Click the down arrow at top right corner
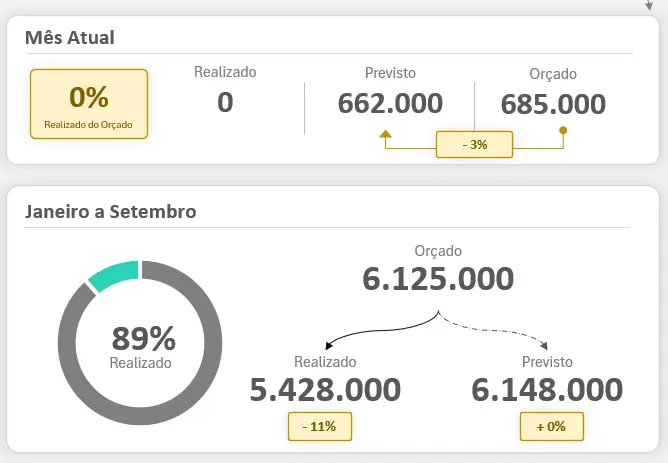This screenshot has height=463, width=668. click(x=650, y=5)
